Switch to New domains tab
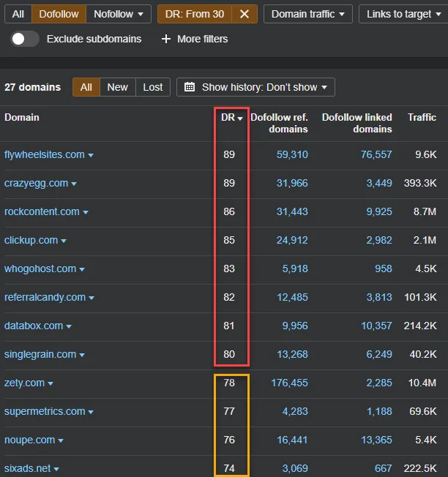Image resolution: width=448 pixels, height=477 pixels. [x=117, y=87]
